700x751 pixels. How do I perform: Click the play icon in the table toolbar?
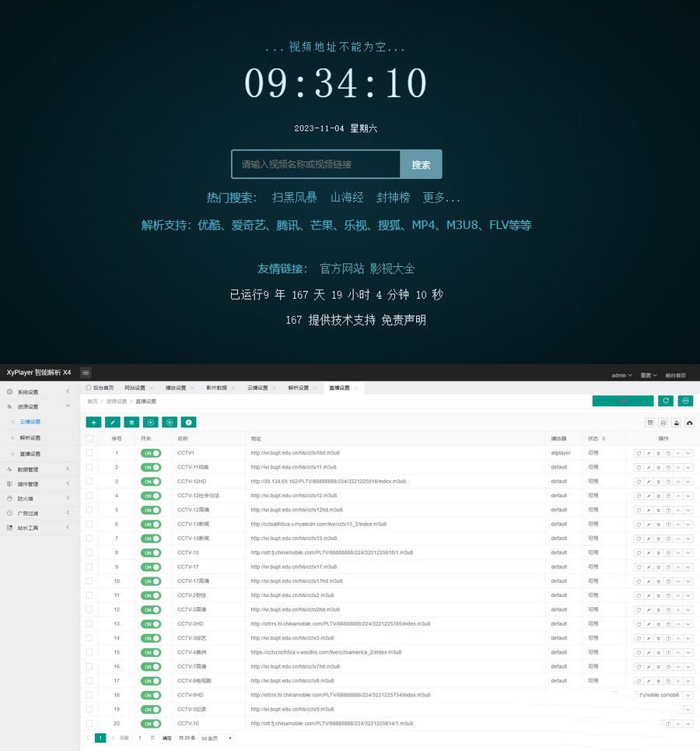(150, 421)
